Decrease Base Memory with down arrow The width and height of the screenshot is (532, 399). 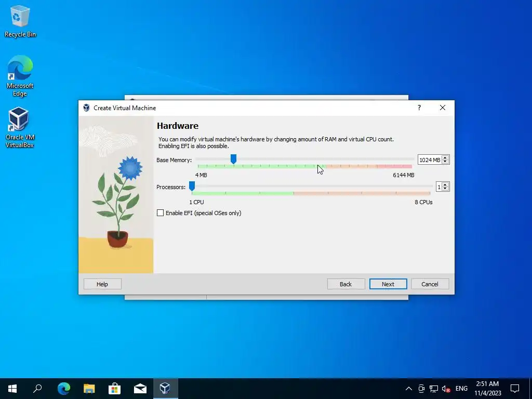(445, 162)
